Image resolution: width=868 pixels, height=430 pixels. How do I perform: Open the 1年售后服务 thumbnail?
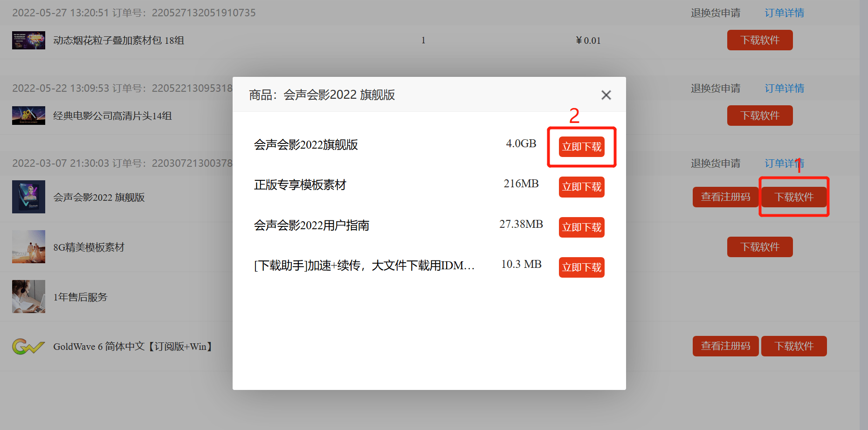coord(28,296)
